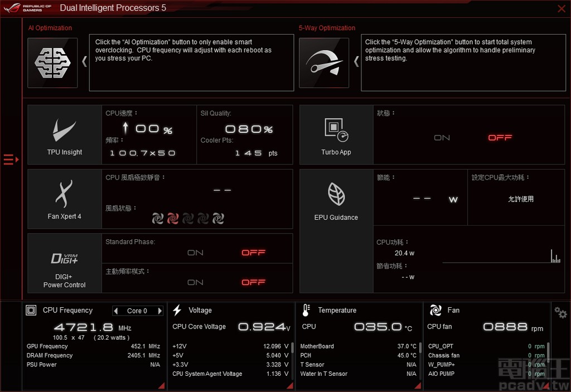Switch Turbo App status to OFF
This screenshot has height=392, width=571.
coord(500,138)
